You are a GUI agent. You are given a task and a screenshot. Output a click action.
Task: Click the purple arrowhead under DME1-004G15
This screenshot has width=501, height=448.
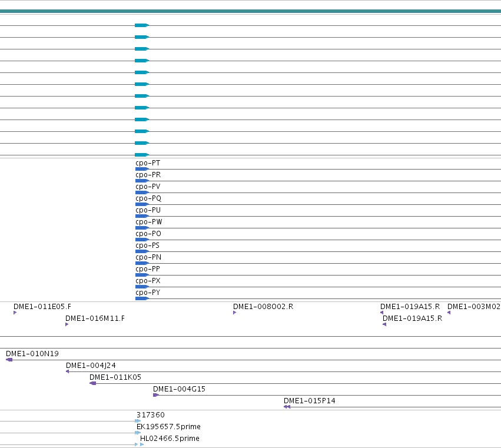[156, 395]
